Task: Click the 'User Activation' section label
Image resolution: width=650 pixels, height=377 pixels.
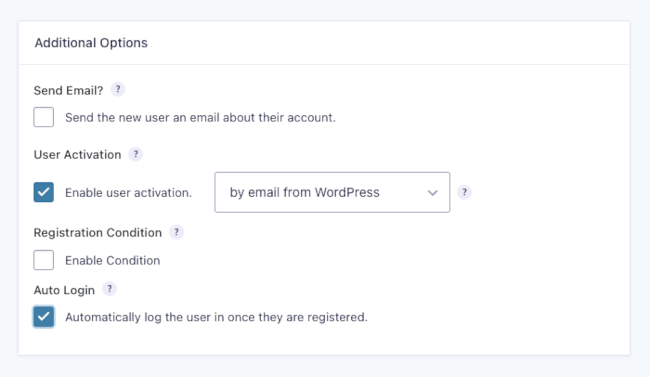Action: coord(78,155)
